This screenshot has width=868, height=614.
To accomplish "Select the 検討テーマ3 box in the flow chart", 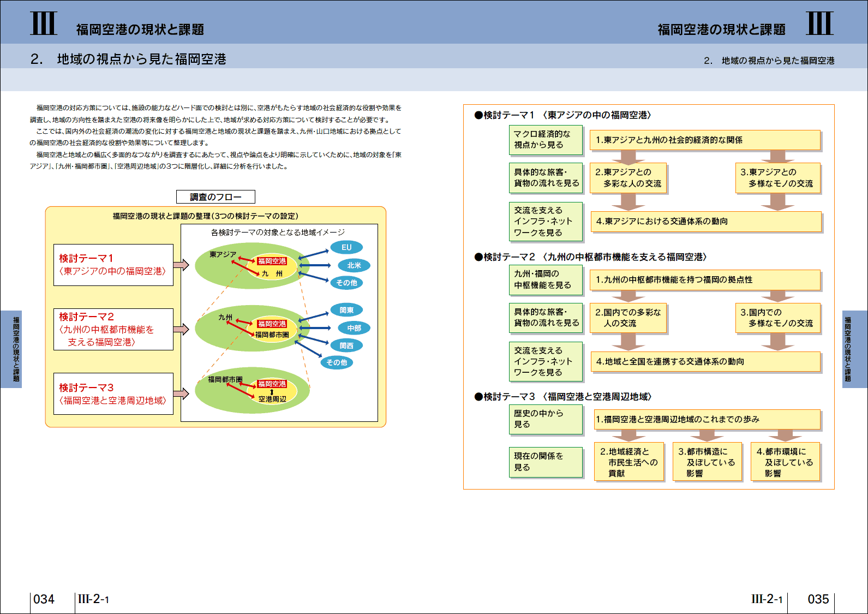I will (x=113, y=394).
